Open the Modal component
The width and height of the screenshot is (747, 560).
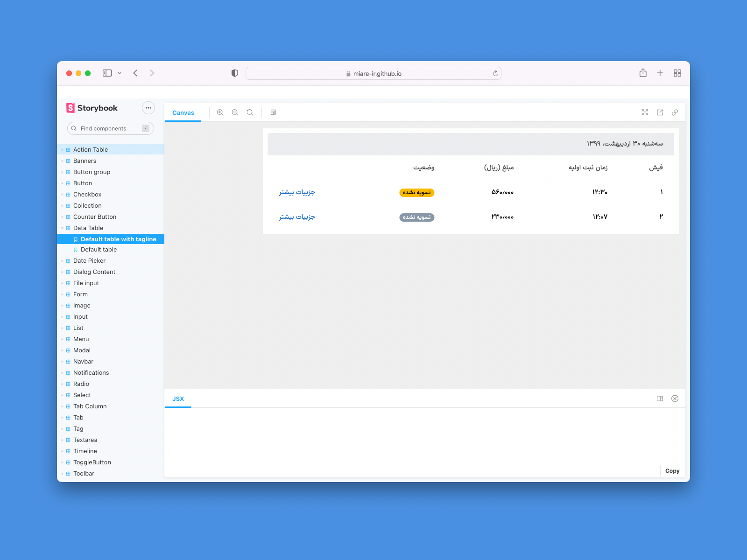click(x=111, y=350)
